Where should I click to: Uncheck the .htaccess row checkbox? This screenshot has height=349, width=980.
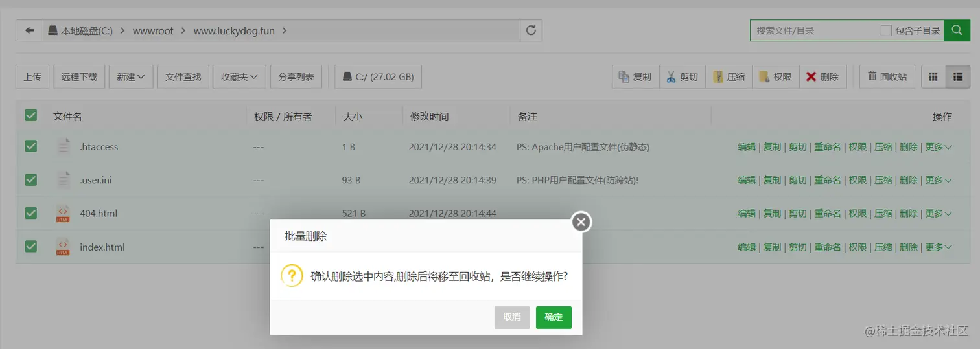pos(30,146)
